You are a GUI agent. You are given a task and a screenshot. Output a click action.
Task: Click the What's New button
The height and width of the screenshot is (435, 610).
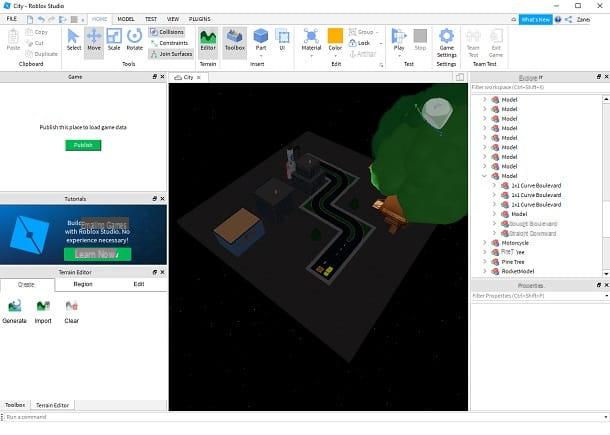coord(535,19)
